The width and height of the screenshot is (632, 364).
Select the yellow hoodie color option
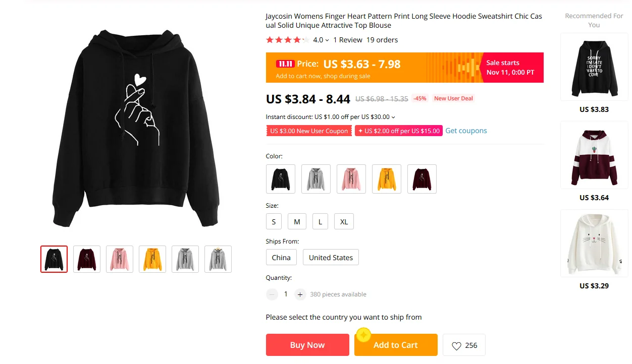pyautogui.click(x=387, y=179)
